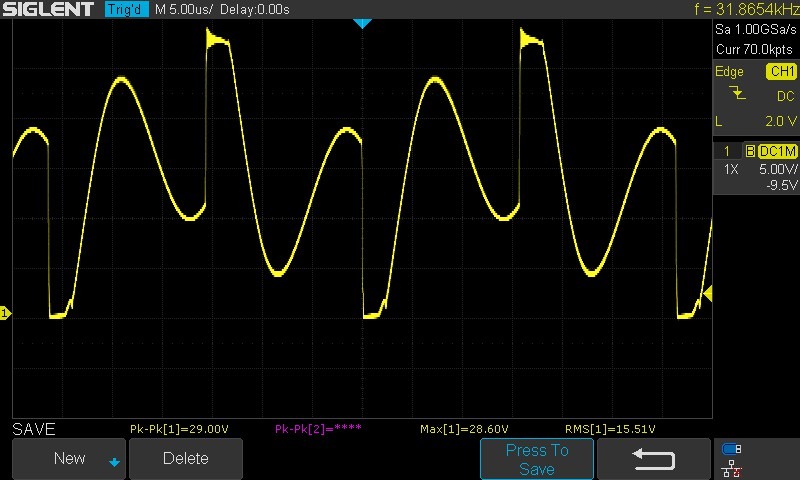Click the -9.5V channel offset value
This screenshot has width=800, height=480.
pos(782,185)
